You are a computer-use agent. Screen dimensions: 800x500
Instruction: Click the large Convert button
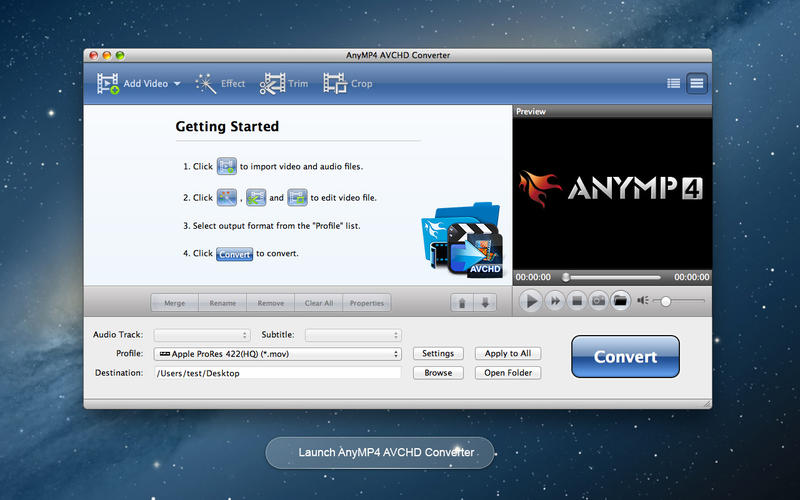(625, 356)
